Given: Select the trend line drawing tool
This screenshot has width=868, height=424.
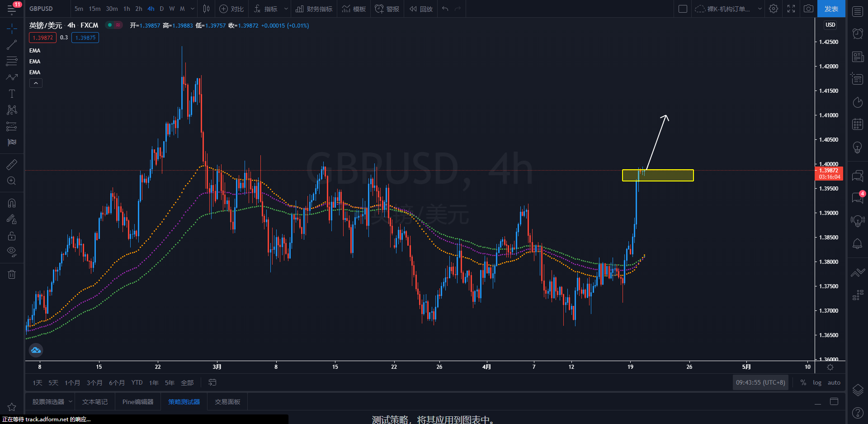Looking at the screenshot, I should tap(12, 45).
